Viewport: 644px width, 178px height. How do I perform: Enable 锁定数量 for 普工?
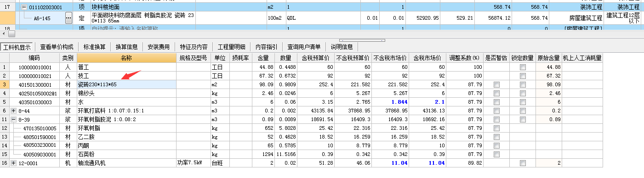point(522,67)
